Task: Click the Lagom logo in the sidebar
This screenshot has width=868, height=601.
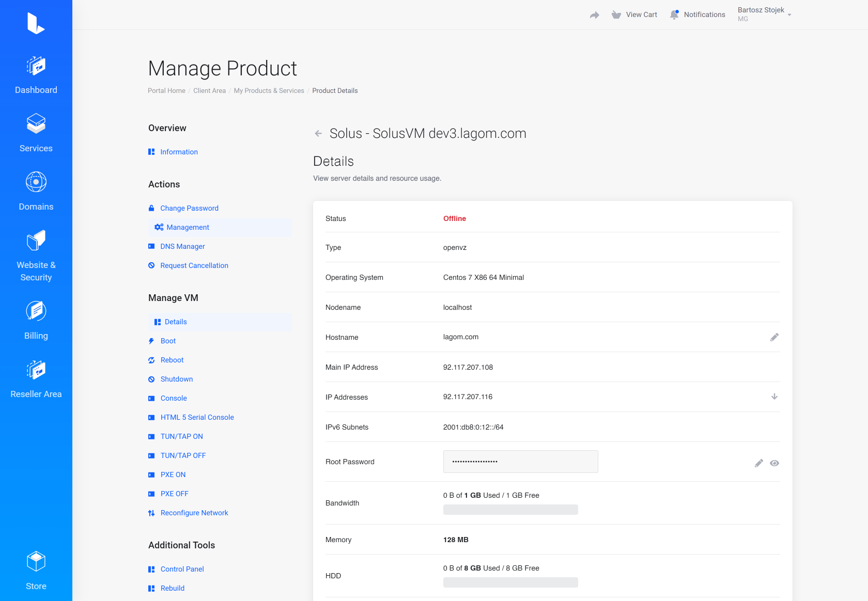Action: (x=36, y=23)
